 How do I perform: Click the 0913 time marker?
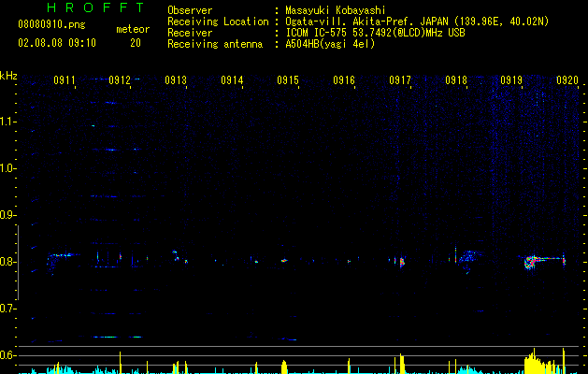(x=176, y=79)
